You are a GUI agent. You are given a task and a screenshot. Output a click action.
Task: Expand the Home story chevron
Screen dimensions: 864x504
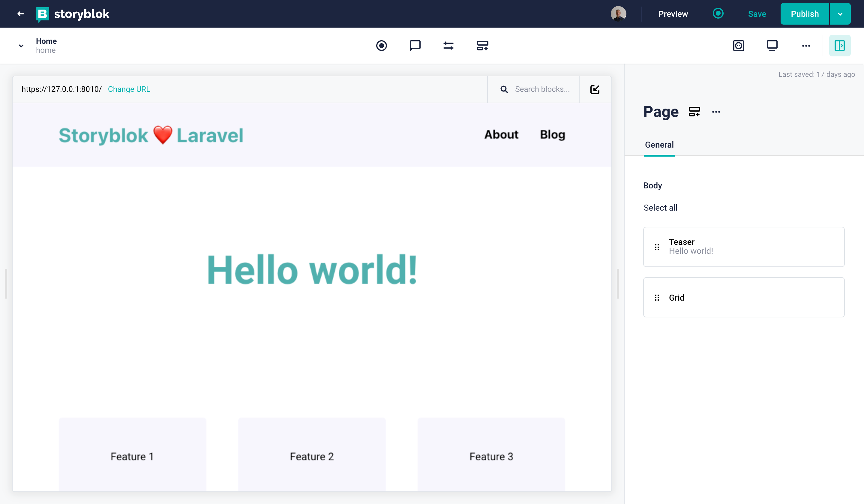[21, 46]
